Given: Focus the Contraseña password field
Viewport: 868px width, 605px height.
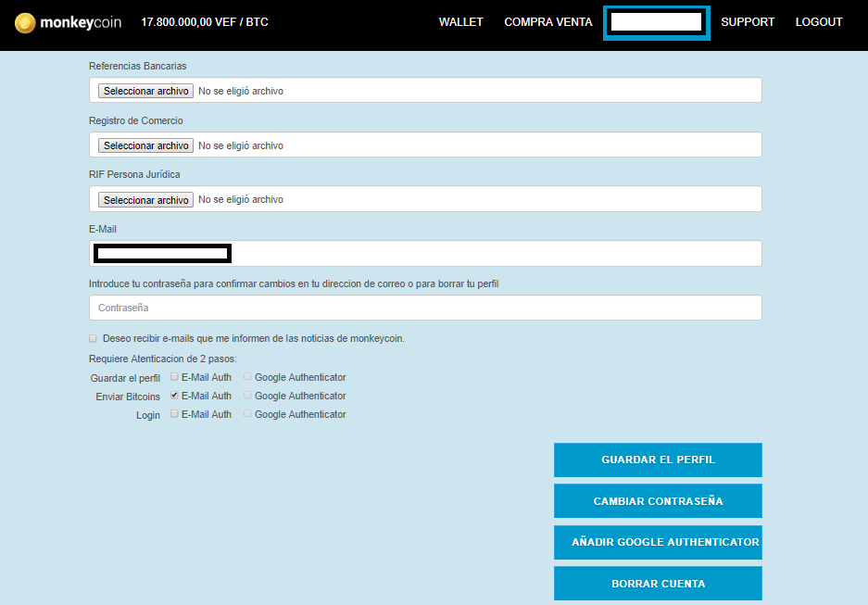Looking at the screenshot, I should coord(425,308).
